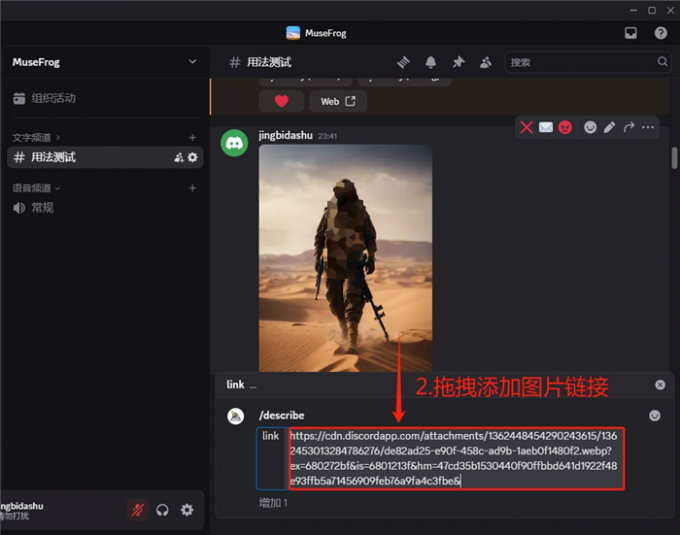Open emoji picker in message box
The height and width of the screenshot is (535, 680).
[654, 416]
